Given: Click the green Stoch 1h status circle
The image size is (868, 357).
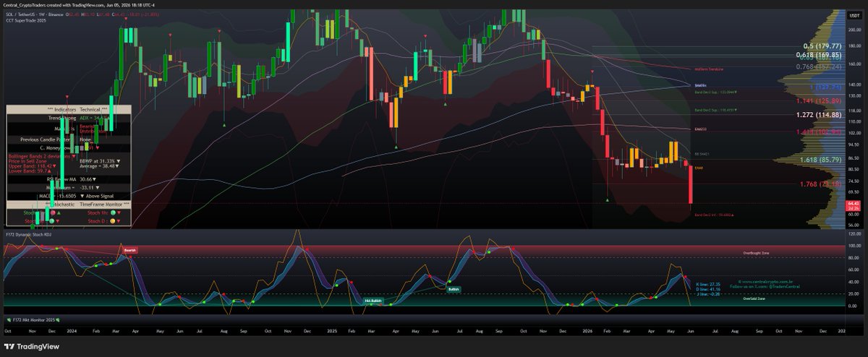Looking at the screenshot, I should (113, 212).
